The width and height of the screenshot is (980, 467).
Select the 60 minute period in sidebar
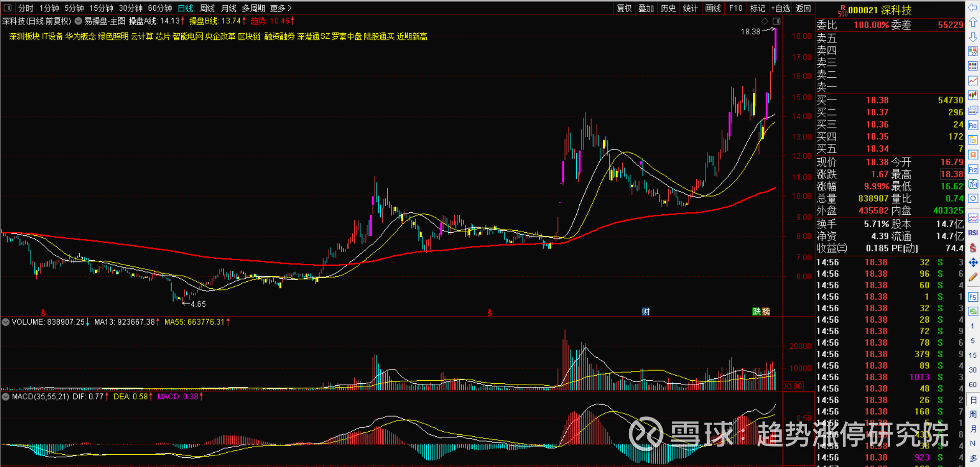click(x=973, y=385)
